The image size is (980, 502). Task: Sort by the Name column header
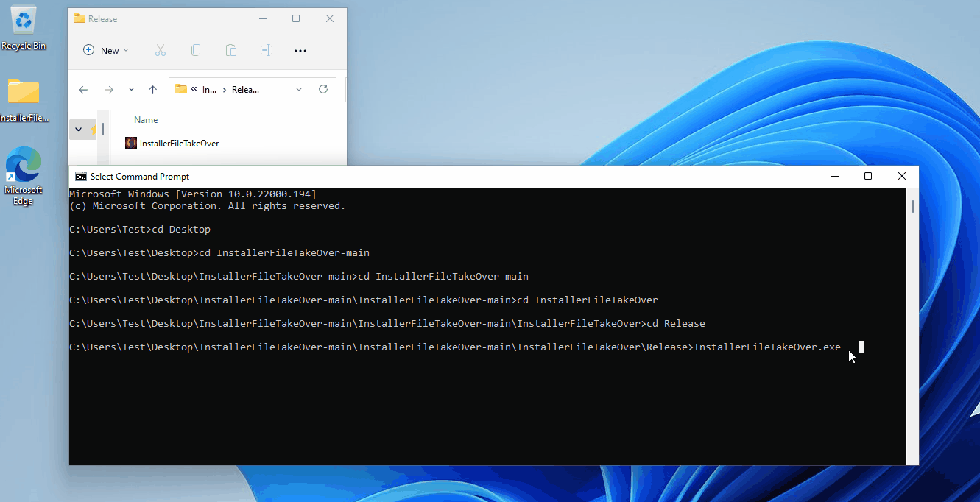click(x=146, y=120)
